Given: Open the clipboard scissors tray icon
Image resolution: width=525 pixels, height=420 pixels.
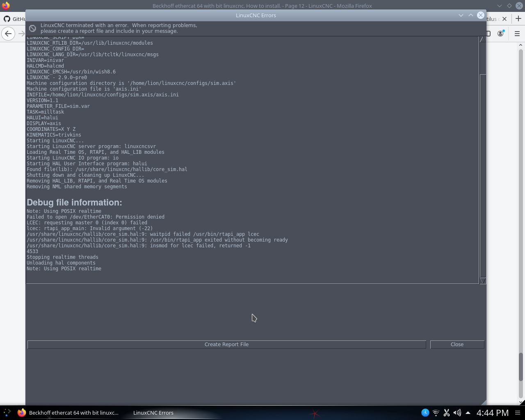Looking at the screenshot, I should [447, 413].
